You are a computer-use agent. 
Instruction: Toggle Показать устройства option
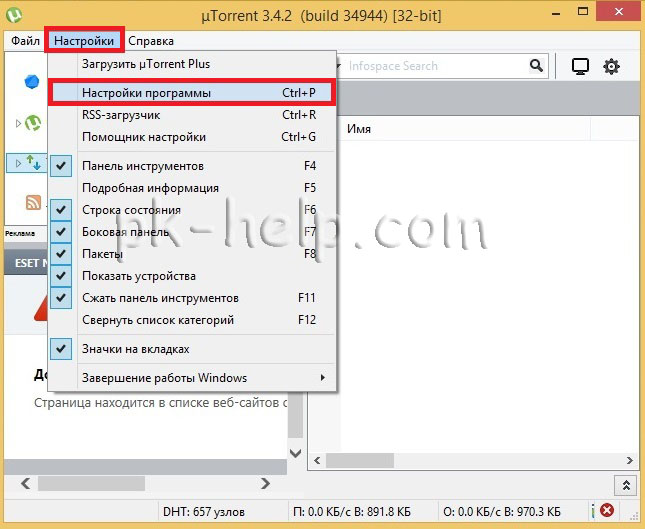click(193, 276)
